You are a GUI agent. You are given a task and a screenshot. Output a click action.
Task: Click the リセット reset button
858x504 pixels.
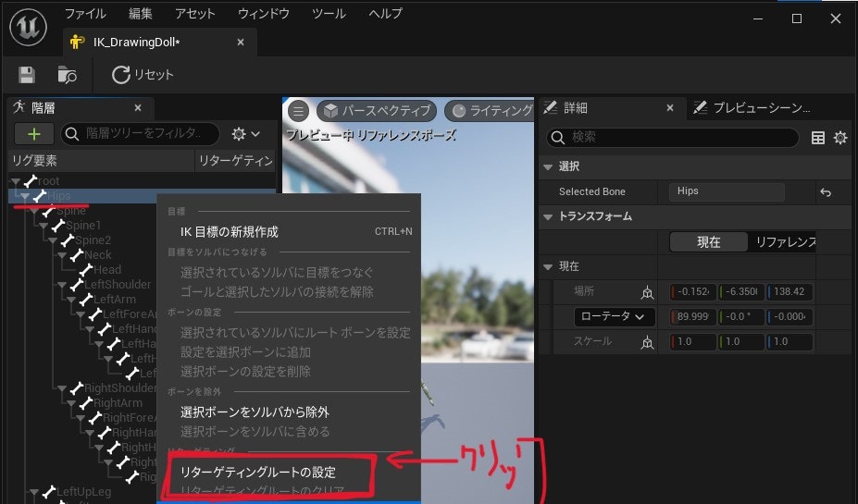[143, 75]
